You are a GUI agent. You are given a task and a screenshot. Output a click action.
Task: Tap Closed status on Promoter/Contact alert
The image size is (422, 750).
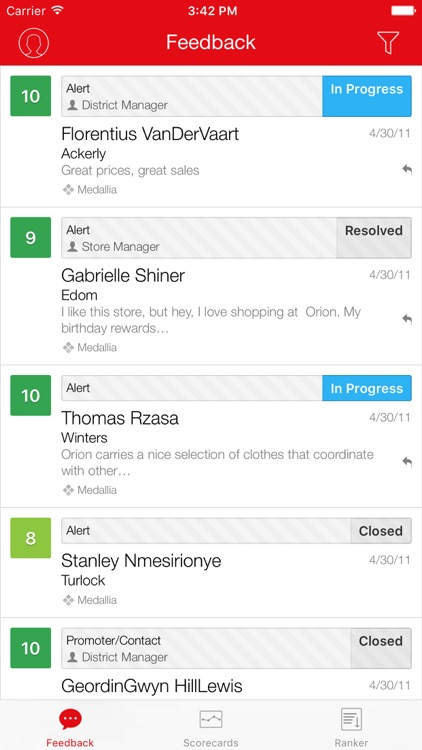pyautogui.click(x=380, y=648)
